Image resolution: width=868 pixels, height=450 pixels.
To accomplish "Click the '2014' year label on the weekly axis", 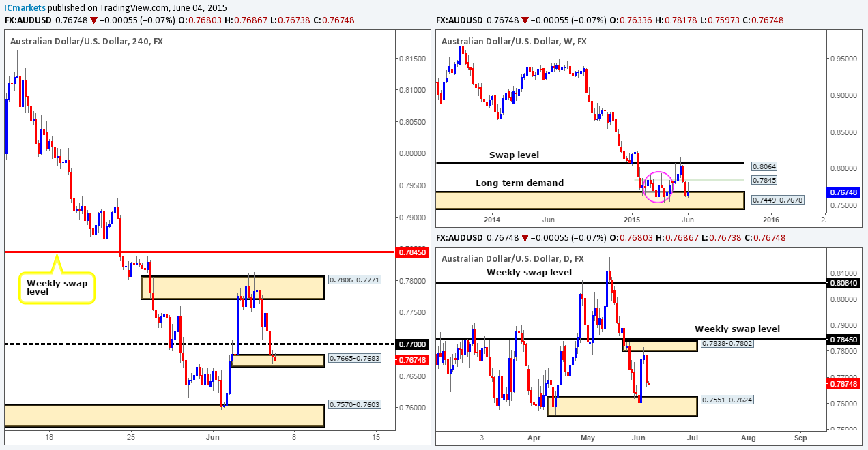I will pyautogui.click(x=491, y=219).
